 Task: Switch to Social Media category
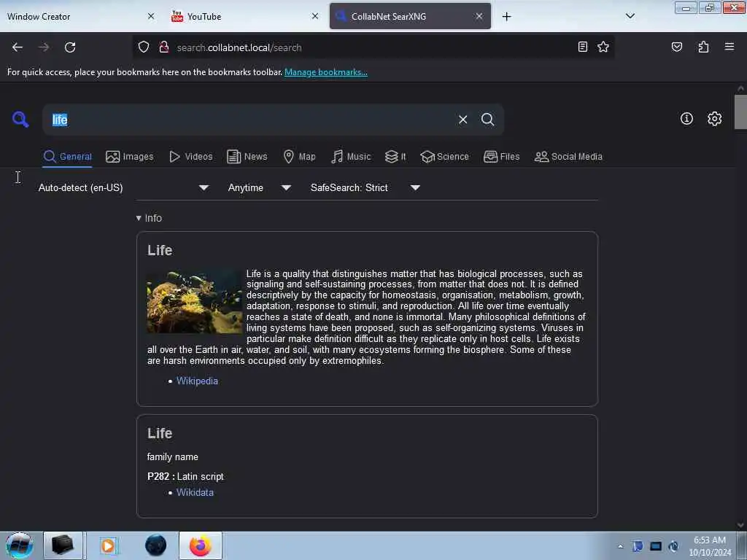pos(568,157)
